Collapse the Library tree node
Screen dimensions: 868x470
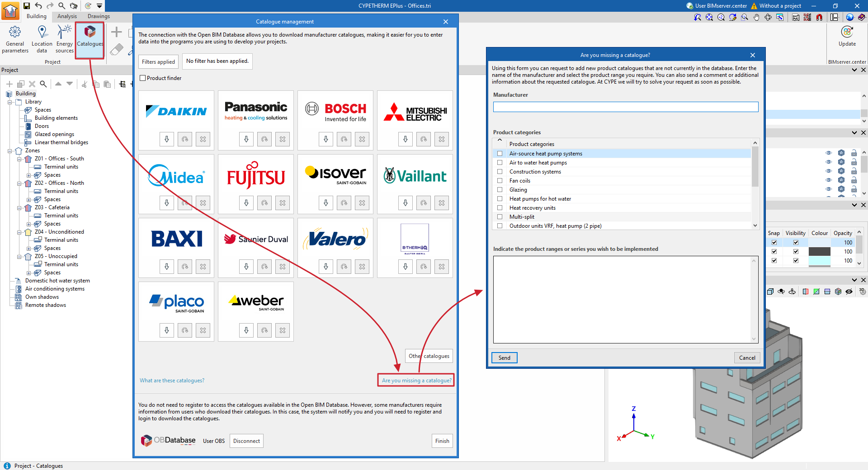[x=10, y=102]
